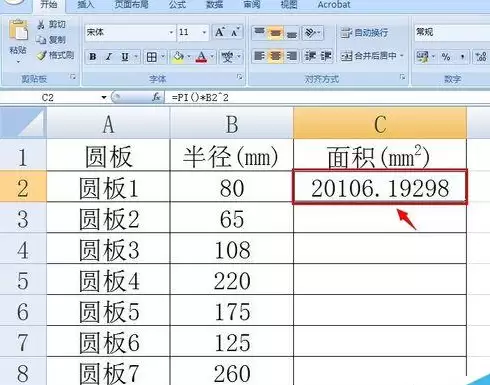Open the clipboard group dialog launcher
This screenshot has width=490, height=385.
73,77
